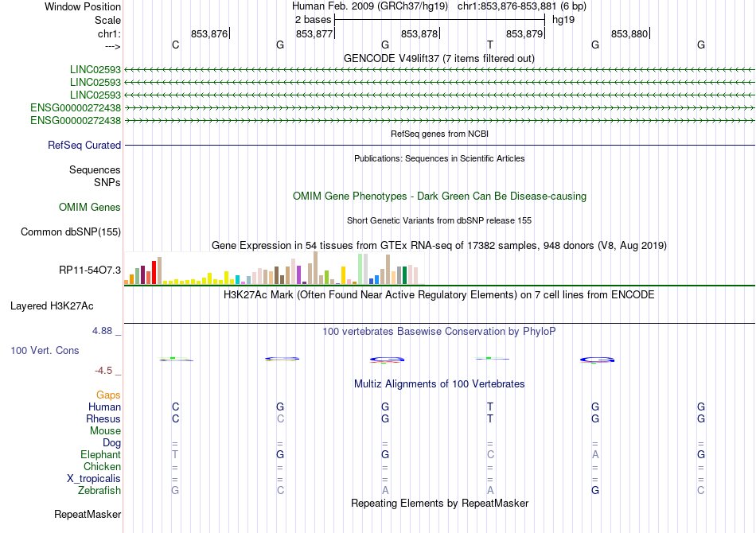756x533 pixels.
Task: Click the Window Position label
Action: (83, 6)
